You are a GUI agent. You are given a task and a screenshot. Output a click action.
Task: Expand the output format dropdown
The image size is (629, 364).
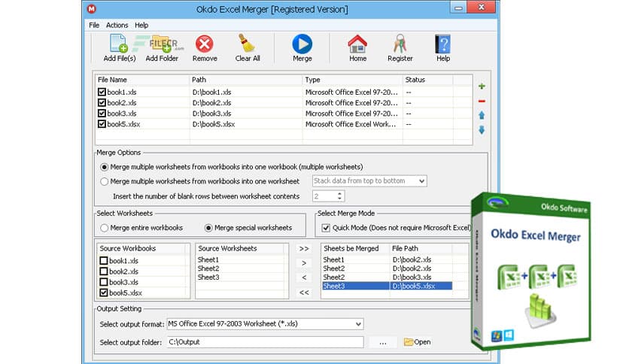point(358,324)
